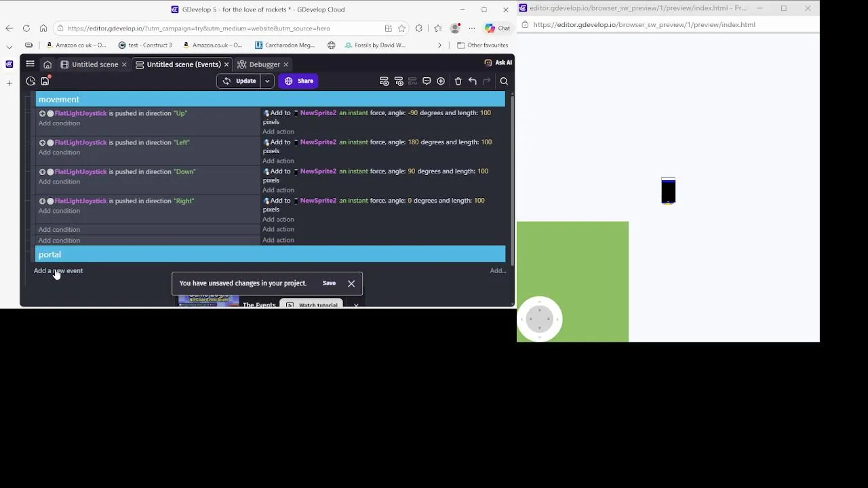Screen dimensions: 868x488
Task: Open the browser extensions icon
Action: 419,28
